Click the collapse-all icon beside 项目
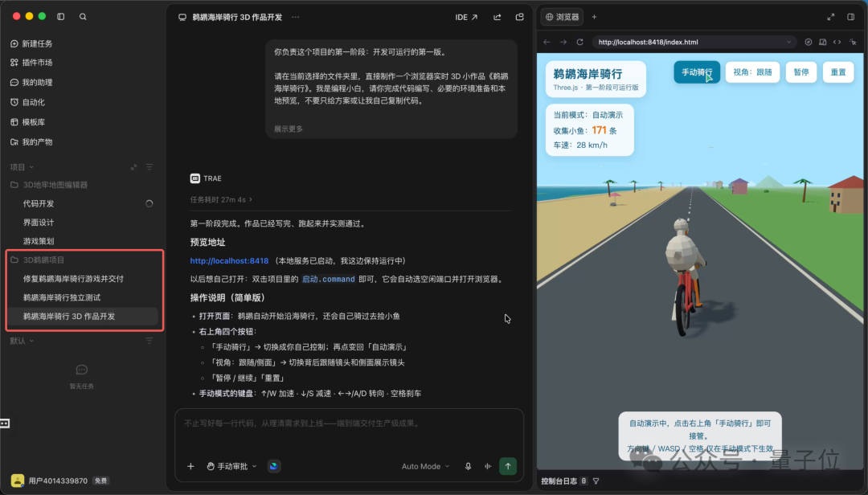Screen dimensions: 868x495 point(133,166)
